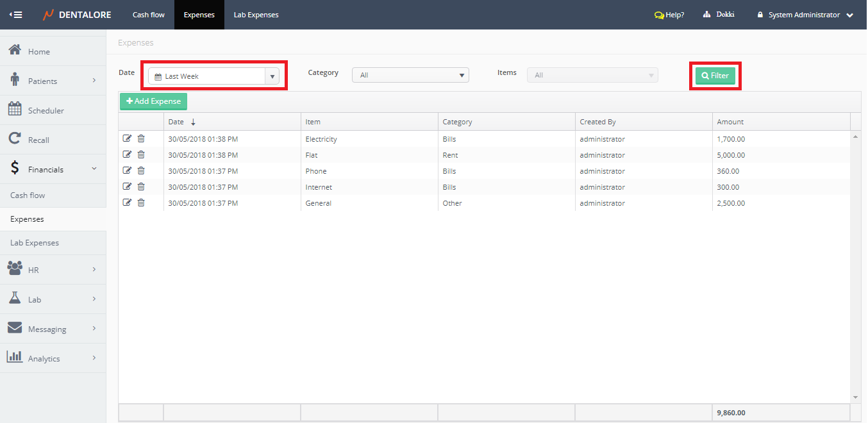This screenshot has width=868, height=423.
Task: Open the Scheduler calendar page
Action: tap(46, 110)
